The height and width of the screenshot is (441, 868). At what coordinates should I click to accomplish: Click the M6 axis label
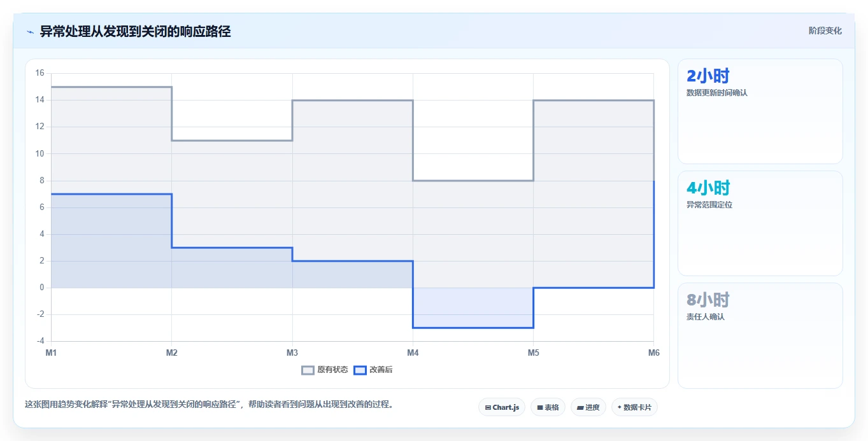pyautogui.click(x=653, y=352)
